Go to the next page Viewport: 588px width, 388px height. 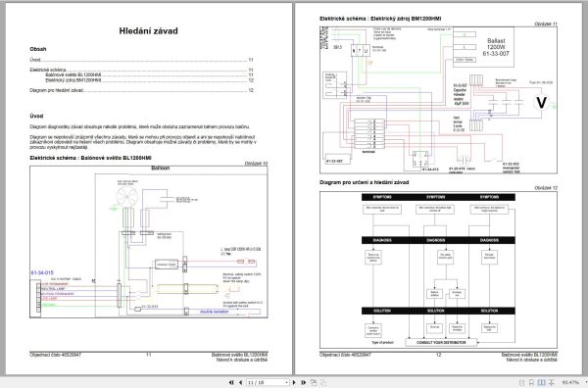[x=294, y=382]
